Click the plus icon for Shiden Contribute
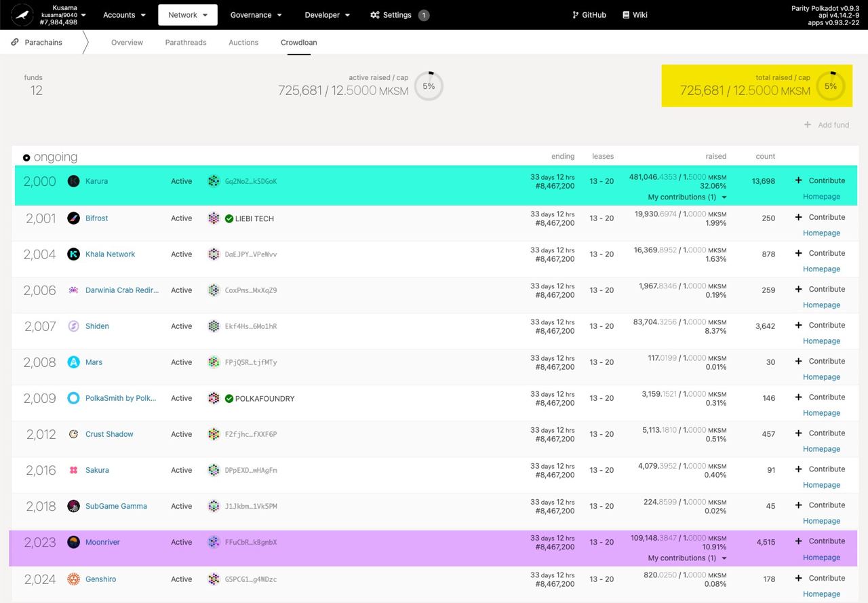Viewport: 868px width, 603px height. tap(798, 325)
